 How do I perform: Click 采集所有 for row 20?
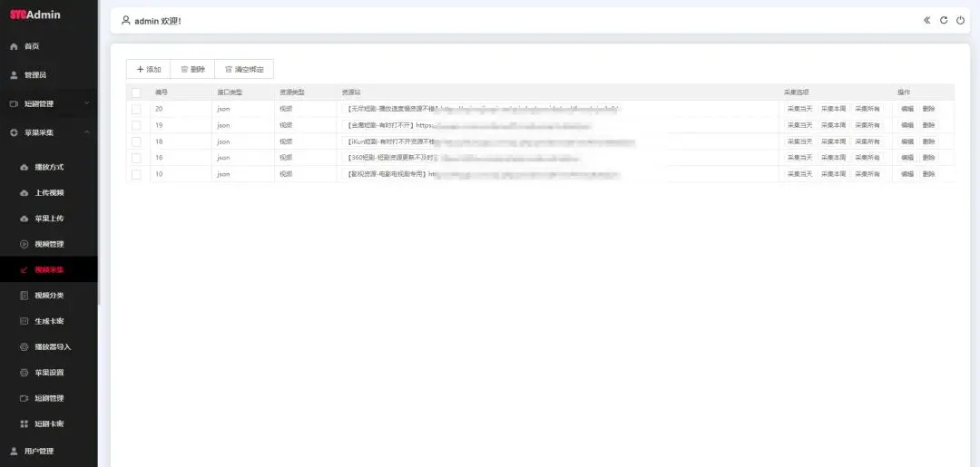click(x=867, y=109)
